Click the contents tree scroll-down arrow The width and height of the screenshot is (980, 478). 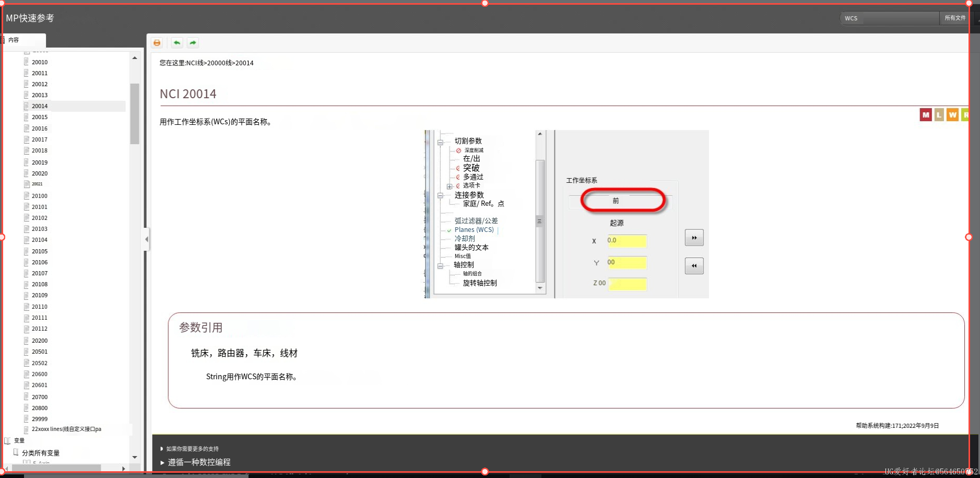click(x=135, y=457)
